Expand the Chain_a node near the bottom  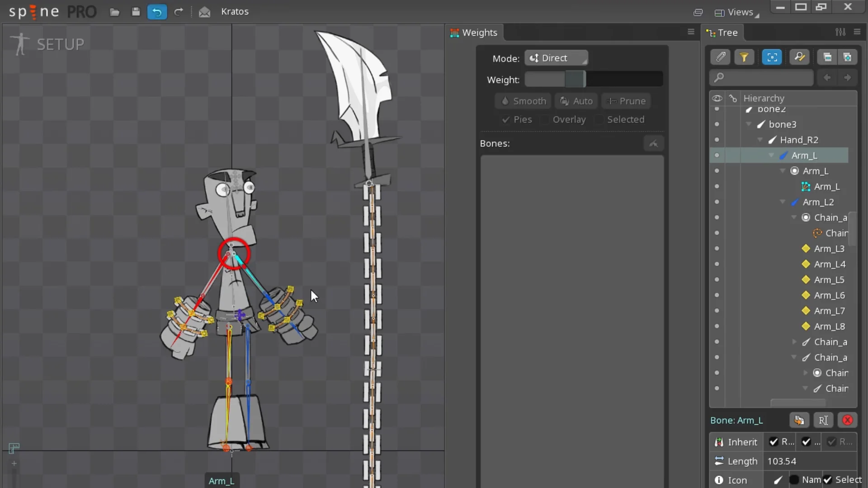pos(795,342)
